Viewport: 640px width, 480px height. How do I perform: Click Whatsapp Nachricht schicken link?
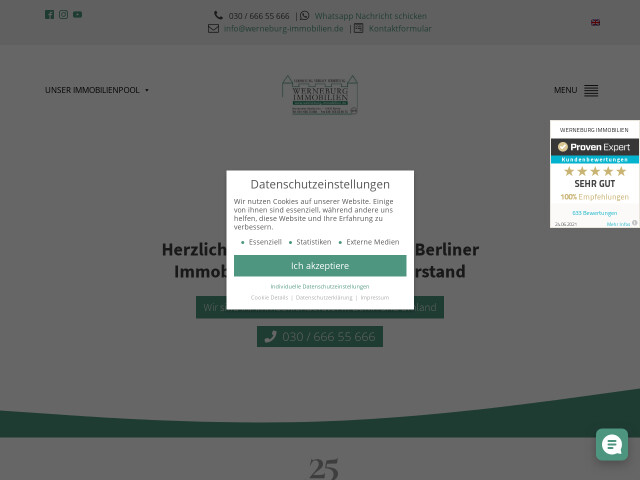pyautogui.click(x=370, y=16)
